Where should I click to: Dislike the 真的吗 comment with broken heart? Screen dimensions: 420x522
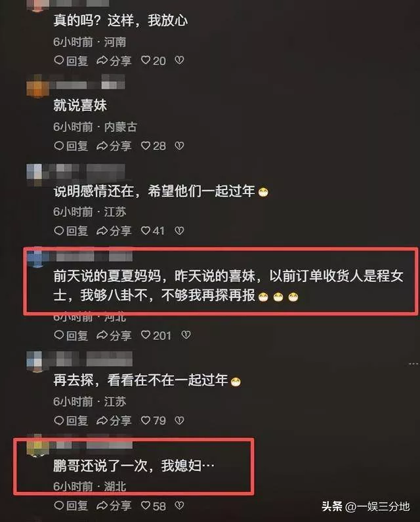pyautogui.click(x=180, y=60)
